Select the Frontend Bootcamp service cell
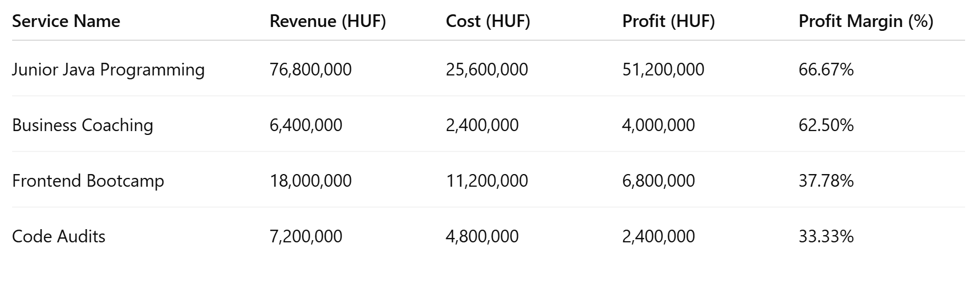 click(88, 181)
